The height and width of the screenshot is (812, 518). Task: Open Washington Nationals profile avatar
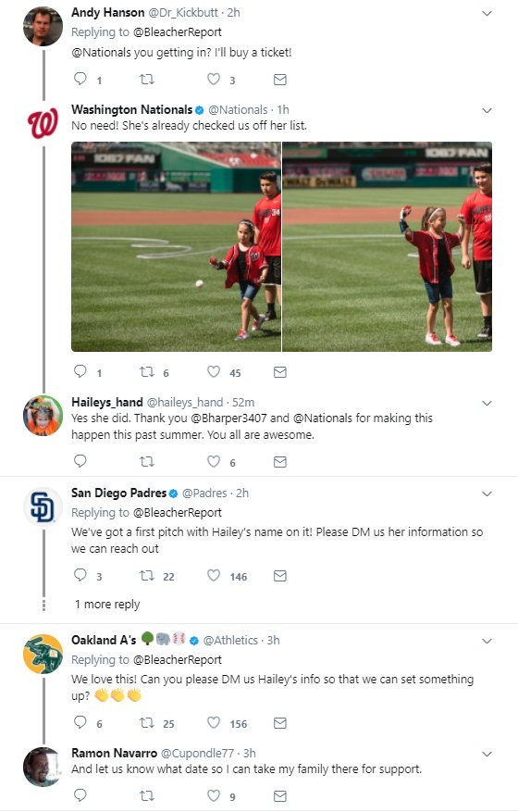click(43, 124)
